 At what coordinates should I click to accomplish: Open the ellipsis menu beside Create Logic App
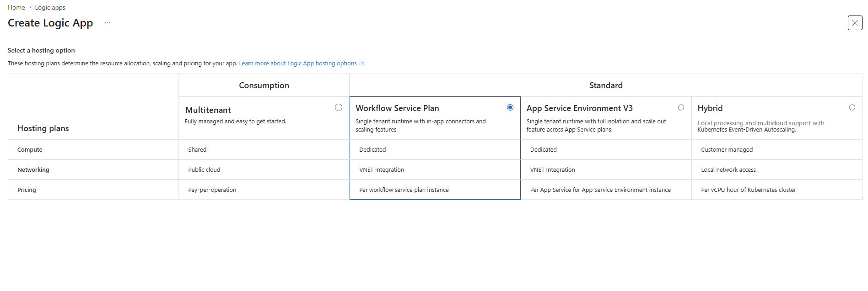pyautogui.click(x=108, y=23)
